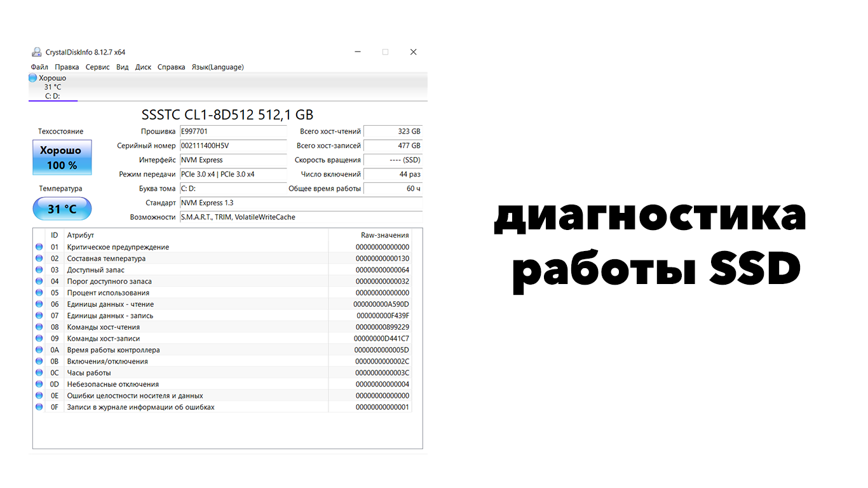Click the CrystalDiskInfo title bar app icon
868x488 pixels.
37,52
